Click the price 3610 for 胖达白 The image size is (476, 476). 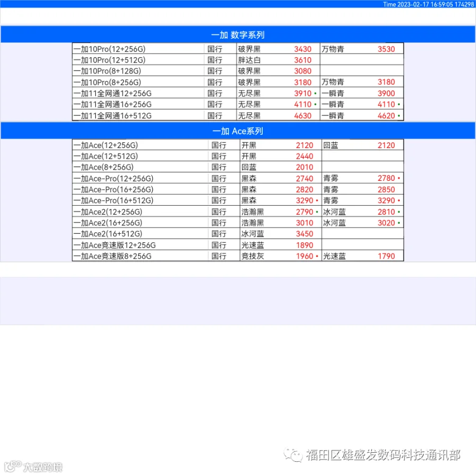click(x=303, y=60)
